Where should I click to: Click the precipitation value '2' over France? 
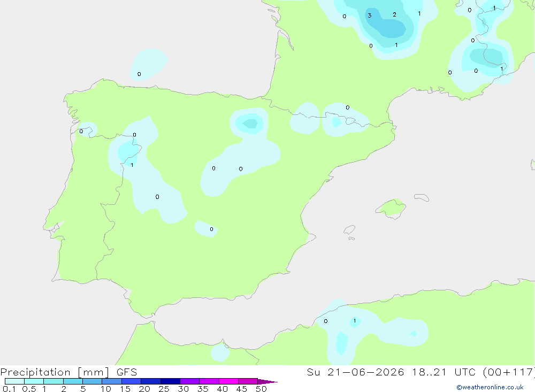click(394, 14)
